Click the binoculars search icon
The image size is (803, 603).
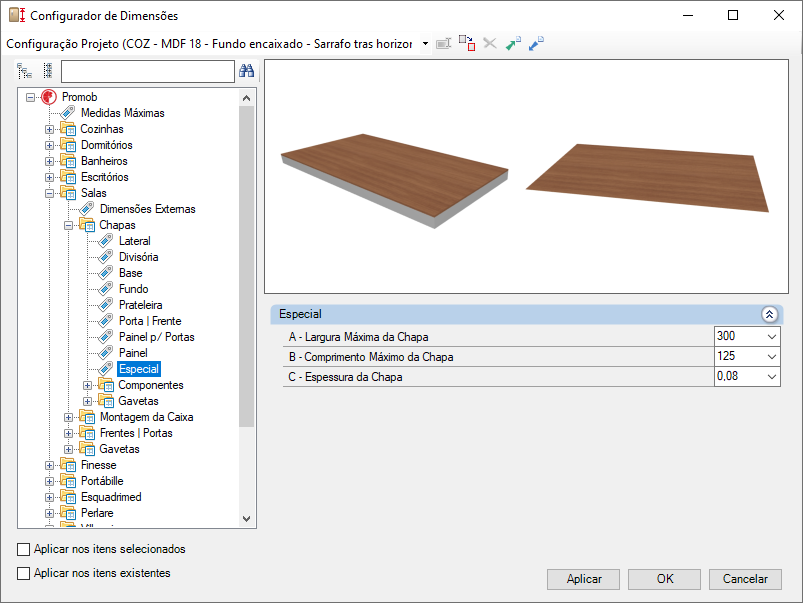tap(246, 71)
